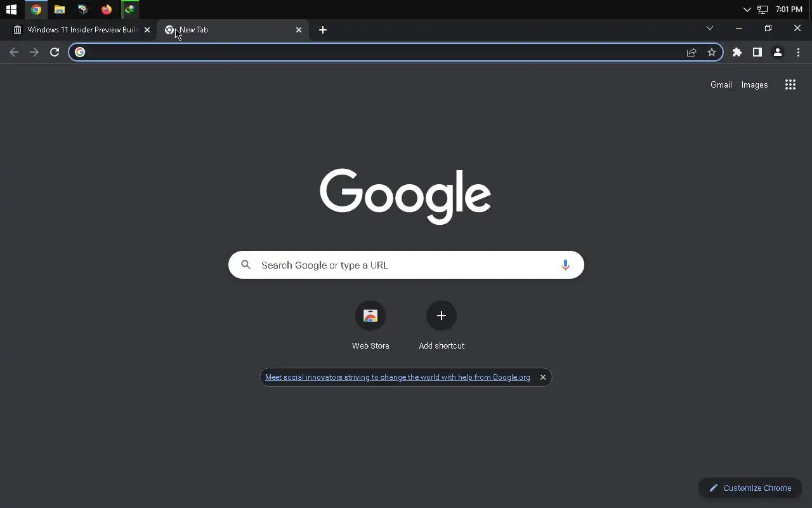Dismiss the Google.org promo message
The width and height of the screenshot is (812, 508).
pos(543,377)
